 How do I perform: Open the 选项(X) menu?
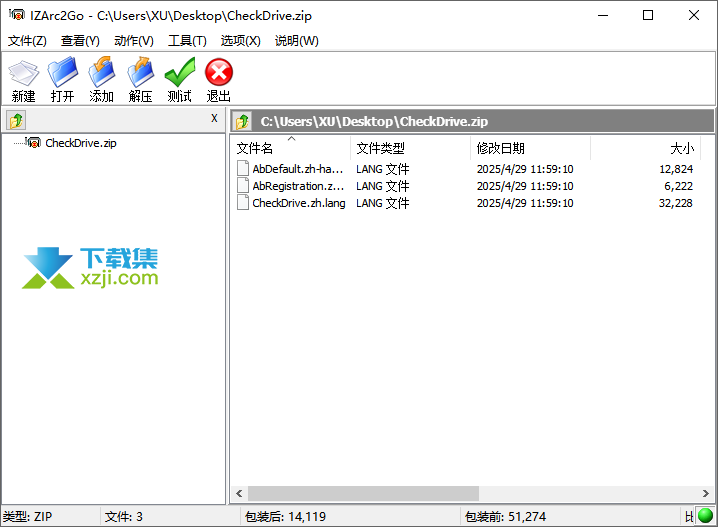click(x=240, y=41)
